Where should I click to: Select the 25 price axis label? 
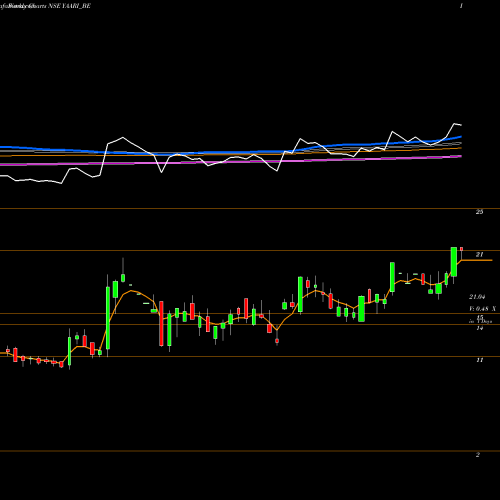point(479,212)
